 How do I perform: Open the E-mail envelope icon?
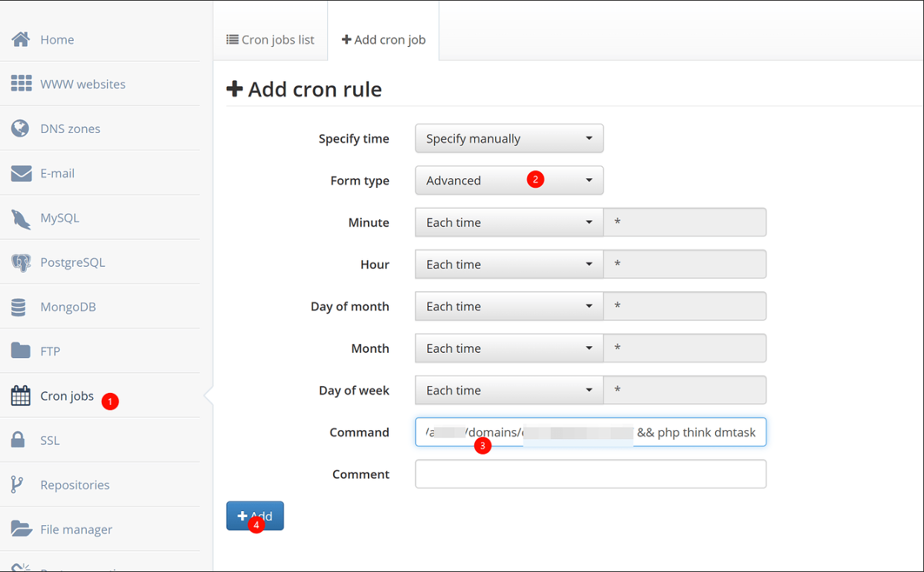21,173
